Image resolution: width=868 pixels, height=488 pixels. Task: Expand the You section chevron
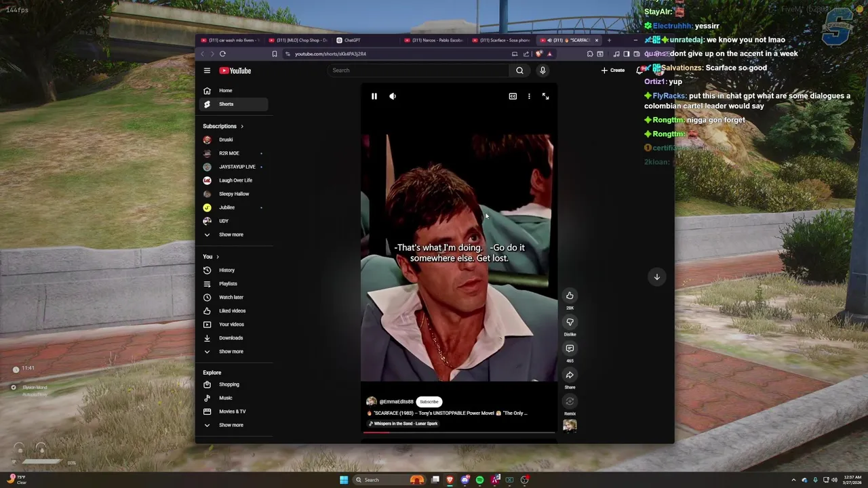click(218, 257)
